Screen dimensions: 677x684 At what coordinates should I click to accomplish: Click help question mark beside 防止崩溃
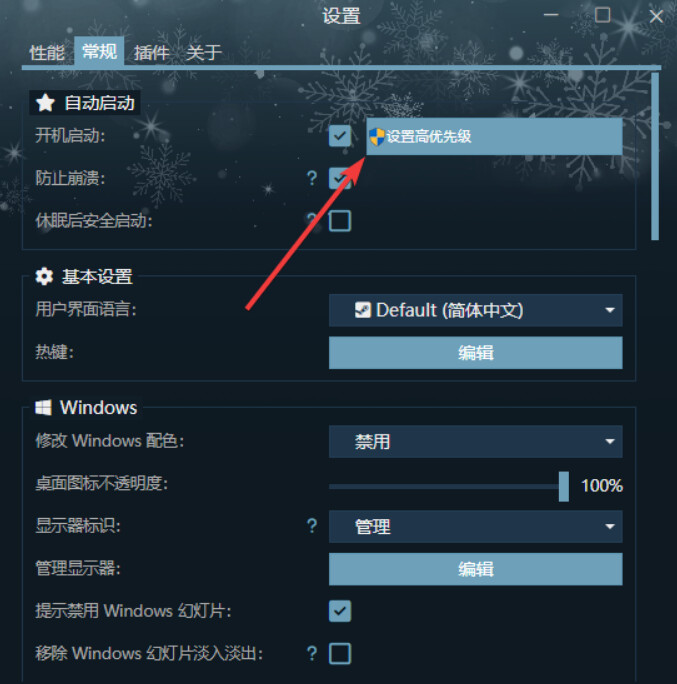click(x=312, y=178)
